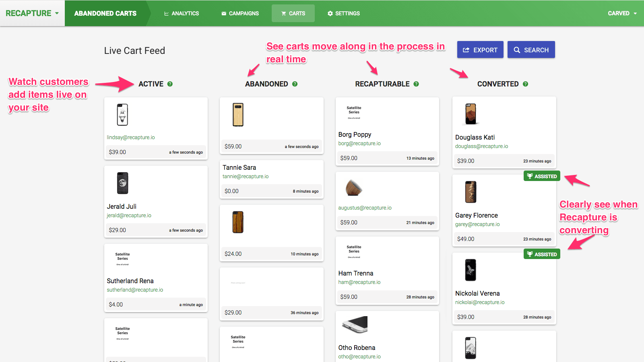Click the EXPORT button
This screenshot has height=362, width=644.
click(x=480, y=49)
